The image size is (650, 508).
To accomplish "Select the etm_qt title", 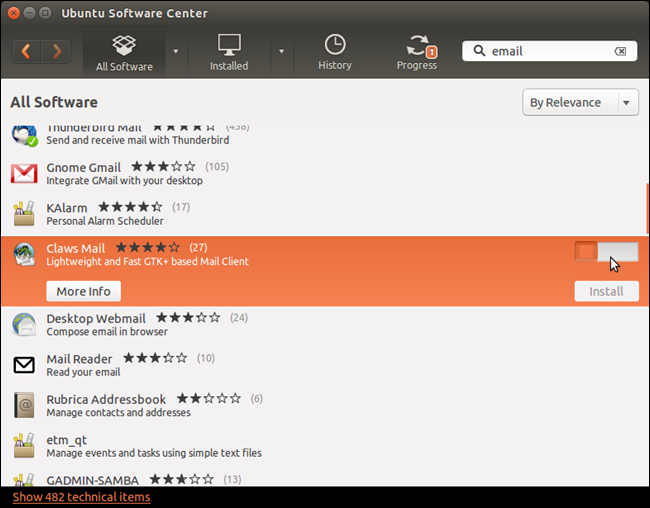I will tap(66, 440).
